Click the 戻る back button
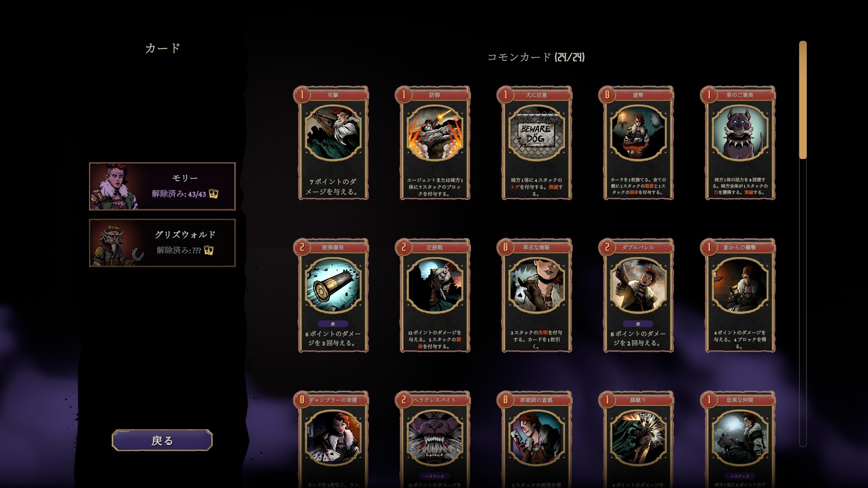The width and height of the screenshot is (868, 488). 162,440
